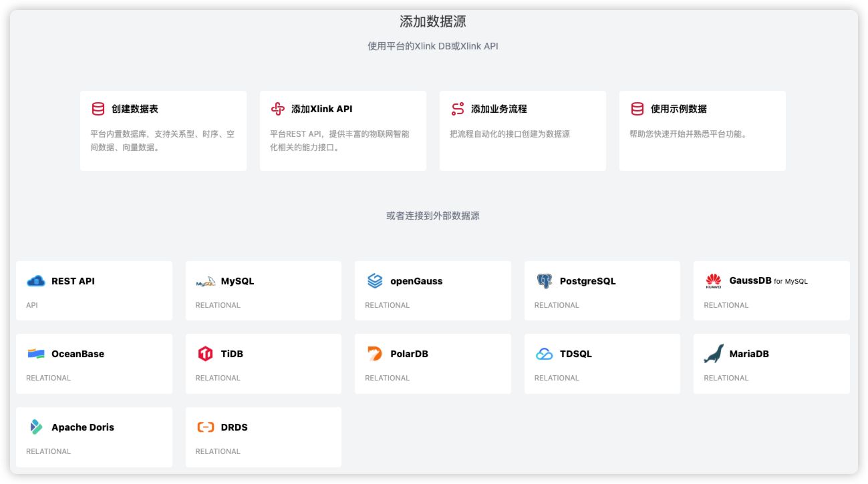Click the PostgreSQL elephant logo

click(545, 281)
